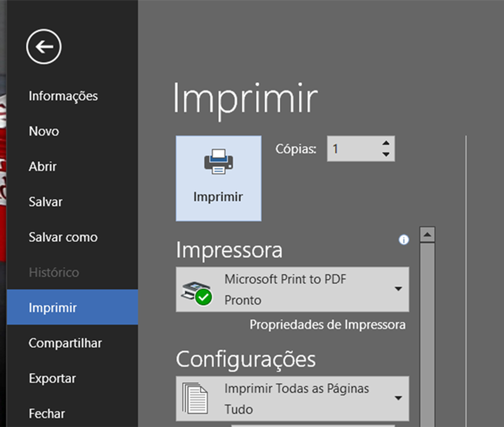Click the scrollbar up arrow icon
This screenshot has height=427, width=504.
427,234
